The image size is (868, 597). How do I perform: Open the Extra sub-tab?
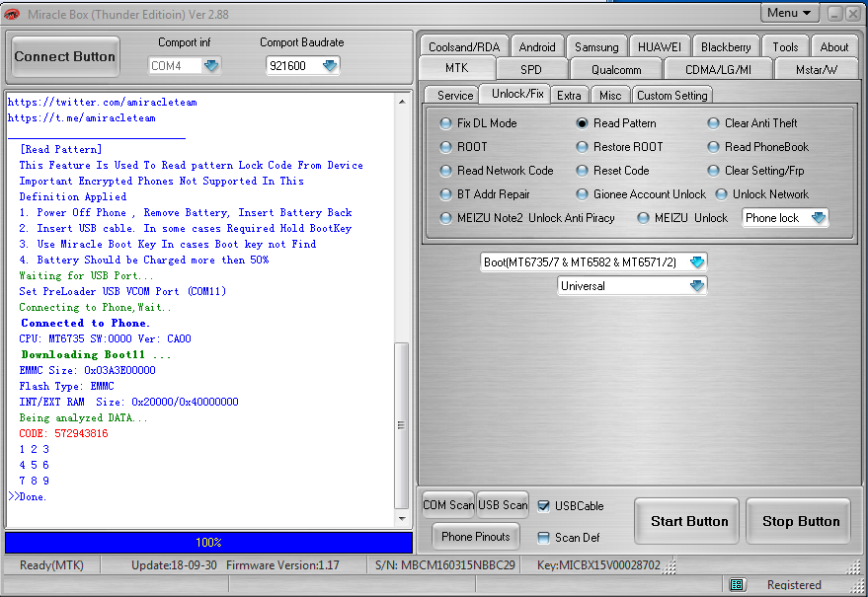[569, 95]
